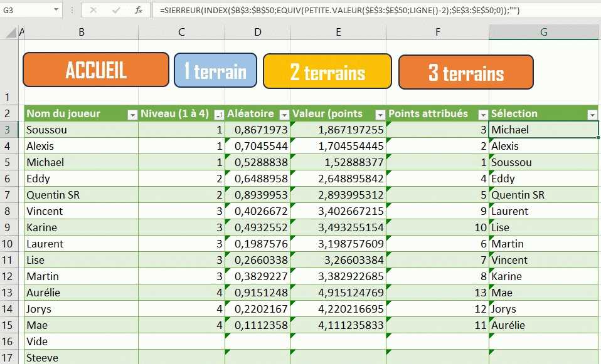Select the column G header
This screenshot has height=364, width=601.
click(543, 32)
